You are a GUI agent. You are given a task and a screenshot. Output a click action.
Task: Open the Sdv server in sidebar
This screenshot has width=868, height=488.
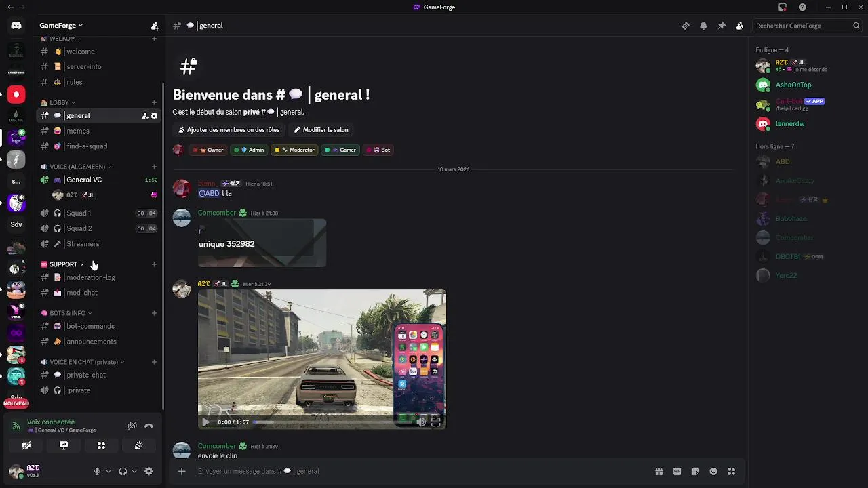pyautogui.click(x=16, y=224)
